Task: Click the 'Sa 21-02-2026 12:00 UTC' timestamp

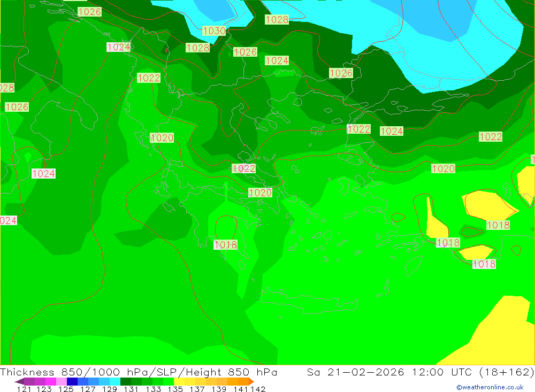Action: pos(389,372)
